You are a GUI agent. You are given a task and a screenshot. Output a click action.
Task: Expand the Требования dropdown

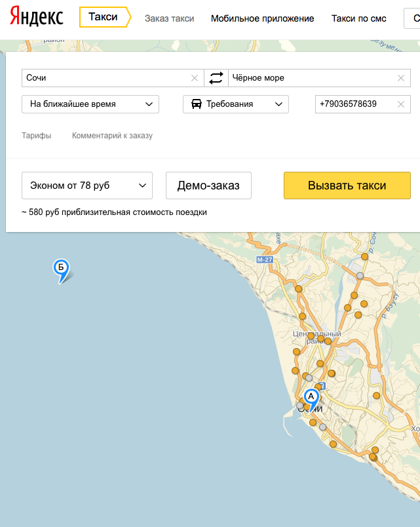coord(235,104)
